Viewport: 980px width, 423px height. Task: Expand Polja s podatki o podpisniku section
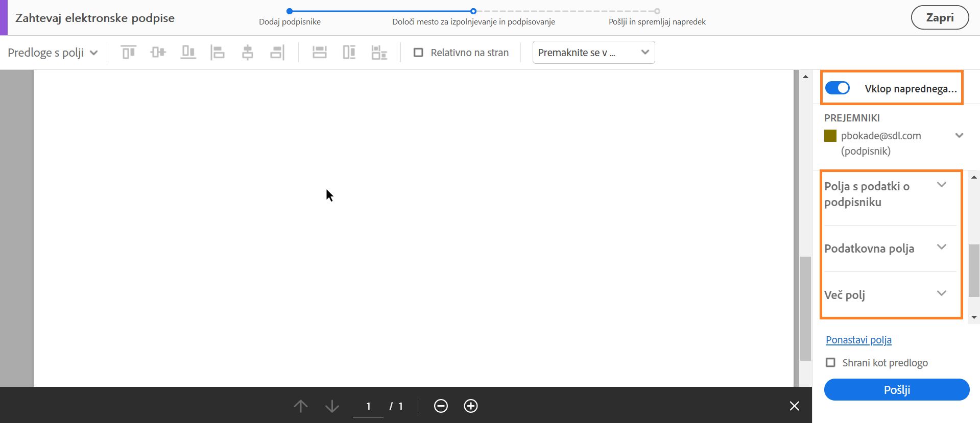[942, 185]
